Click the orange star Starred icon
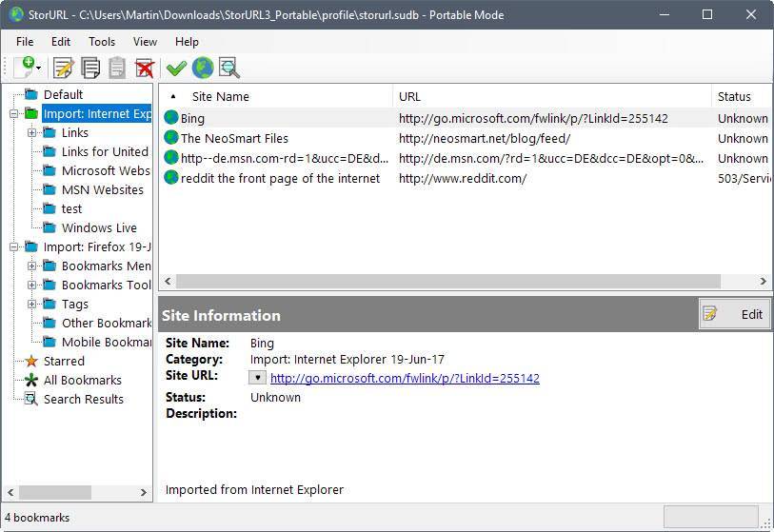 (31, 361)
